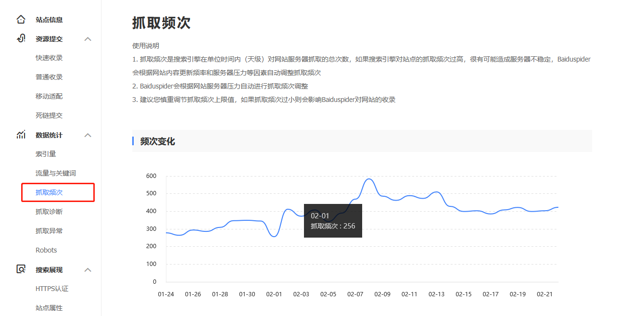Open 站点属性 page
This screenshot has width=644, height=316.
49,308
